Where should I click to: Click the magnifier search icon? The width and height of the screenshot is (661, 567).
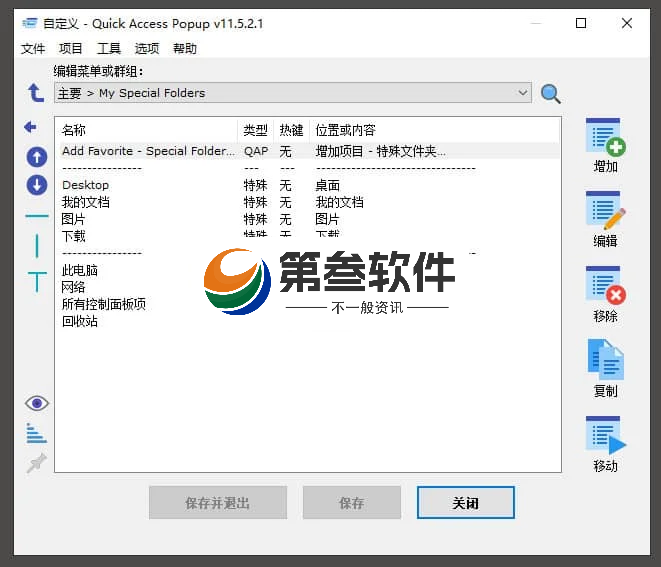coord(551,94)
